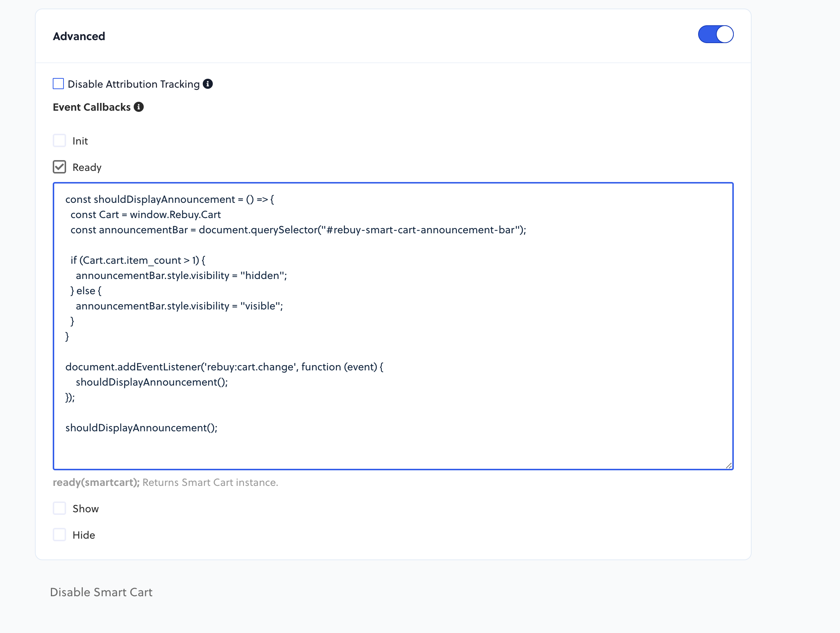Uncheck the Ready callback checkbox
The width and height of the screenshot is (840, 633).
[59, 167]
